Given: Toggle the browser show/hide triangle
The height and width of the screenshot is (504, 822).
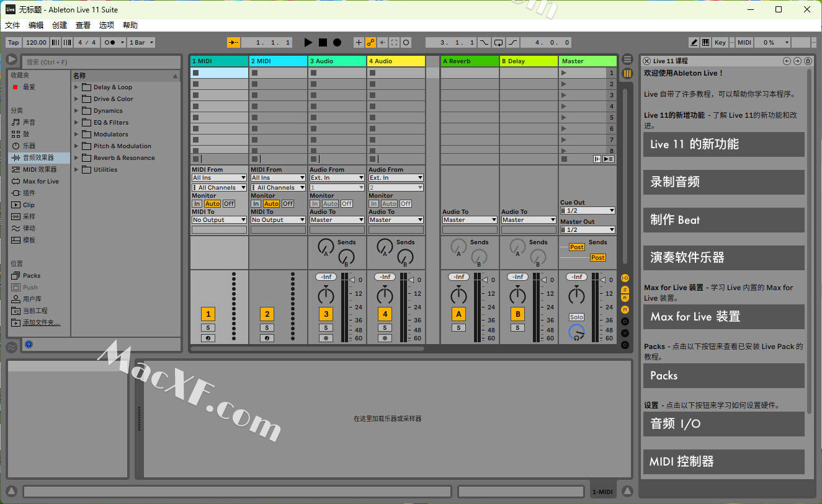Looking at the screenshot, I should coord(12,60).
